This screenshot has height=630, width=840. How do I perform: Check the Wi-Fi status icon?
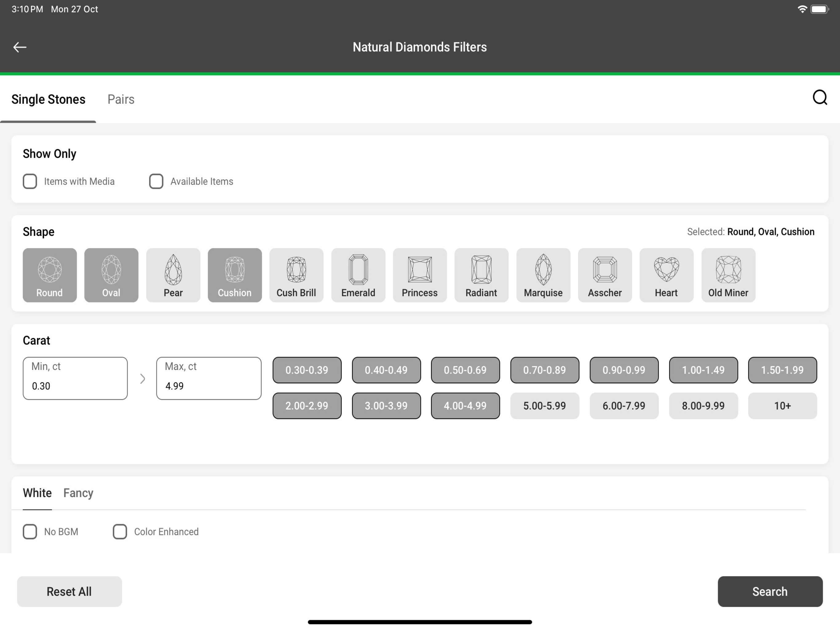tap(802, 9)
